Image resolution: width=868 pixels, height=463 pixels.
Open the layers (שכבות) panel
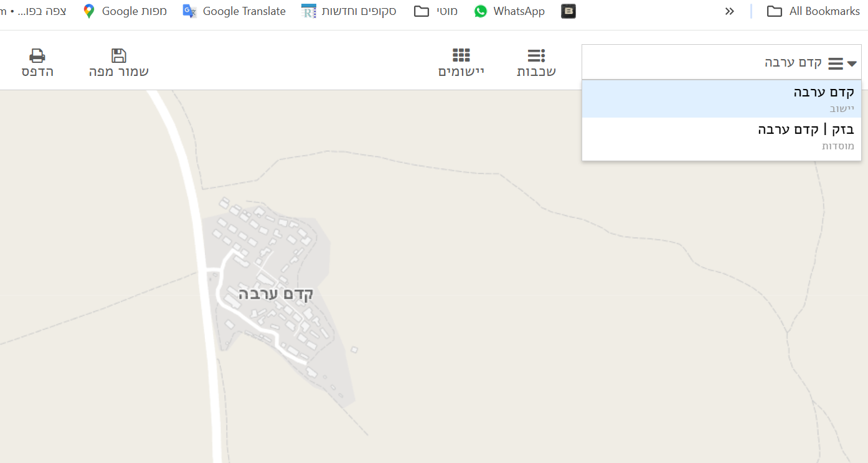[536, 56]
